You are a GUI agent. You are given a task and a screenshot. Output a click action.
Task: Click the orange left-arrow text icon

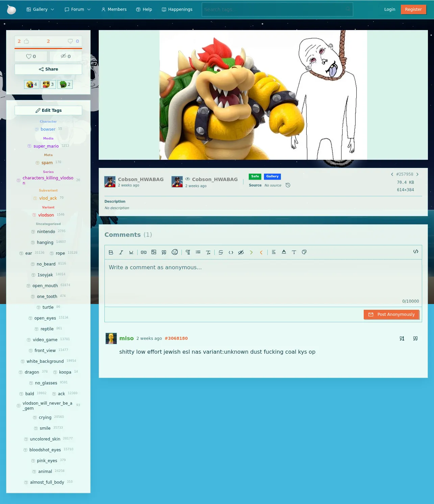pos(261,252)
